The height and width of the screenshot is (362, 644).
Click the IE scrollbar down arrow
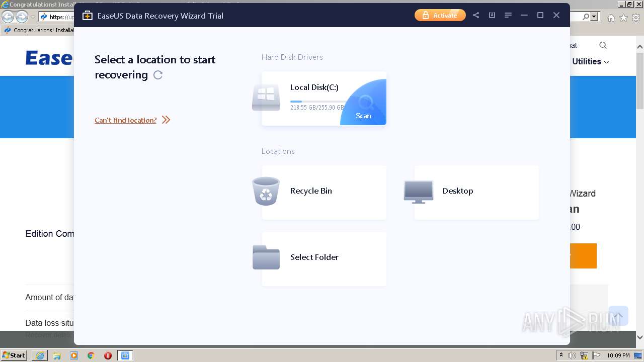(x=640, y=337)
